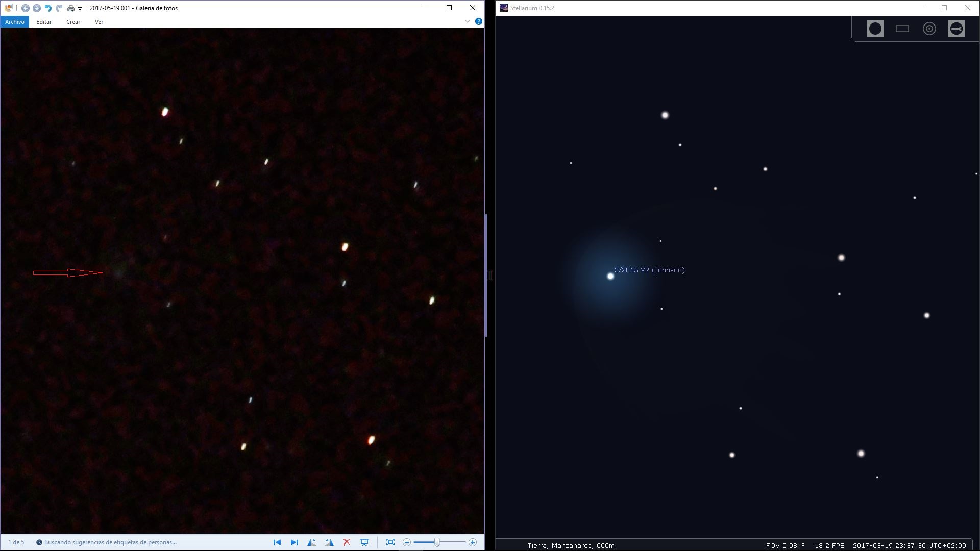Switch to the Ver tab
980x551 pixels.
pos(99,22)
